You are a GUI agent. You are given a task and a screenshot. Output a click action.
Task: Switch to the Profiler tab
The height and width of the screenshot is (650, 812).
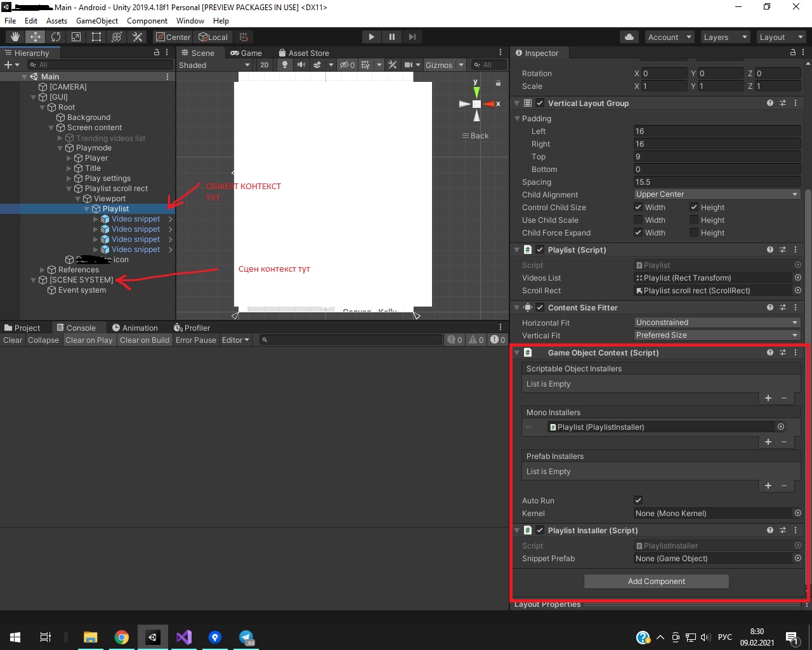pos(192,328)
